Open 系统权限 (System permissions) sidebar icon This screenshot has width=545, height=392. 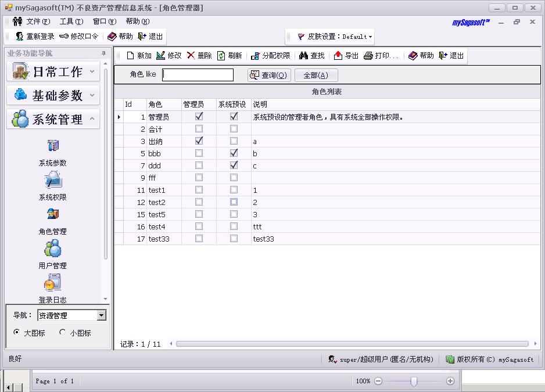pos(53,181)
